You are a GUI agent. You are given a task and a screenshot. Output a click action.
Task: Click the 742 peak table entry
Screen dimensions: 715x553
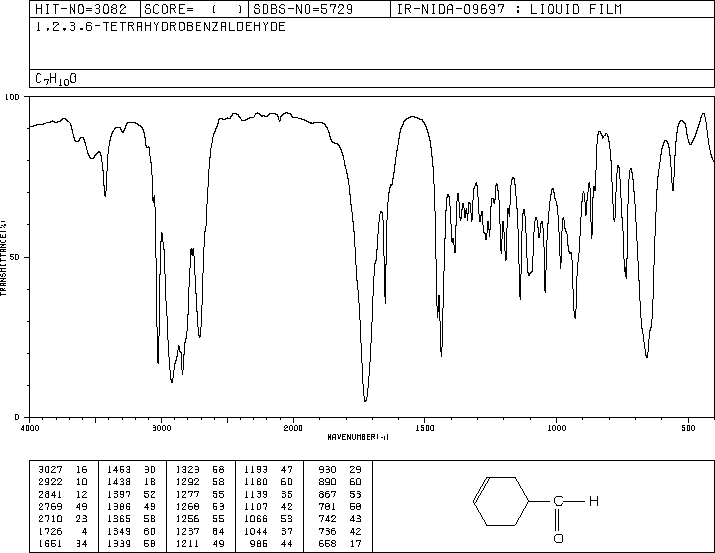[x=327, y=519]
